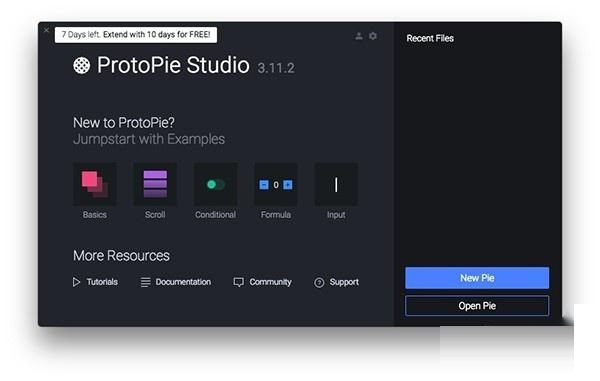Viewport: 600px width, 381px height.
Task: Open the Scroll example thumbnail
Action: (155, 185)
